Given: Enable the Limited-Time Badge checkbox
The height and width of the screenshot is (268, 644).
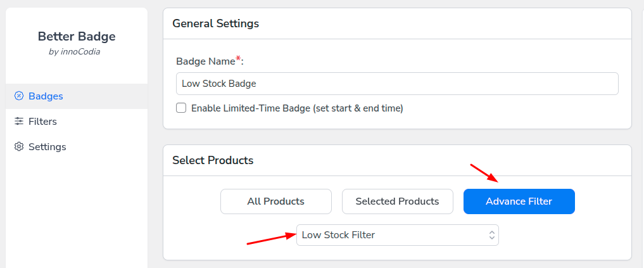Looking at the screenshot, I should [x=181, y=108].
